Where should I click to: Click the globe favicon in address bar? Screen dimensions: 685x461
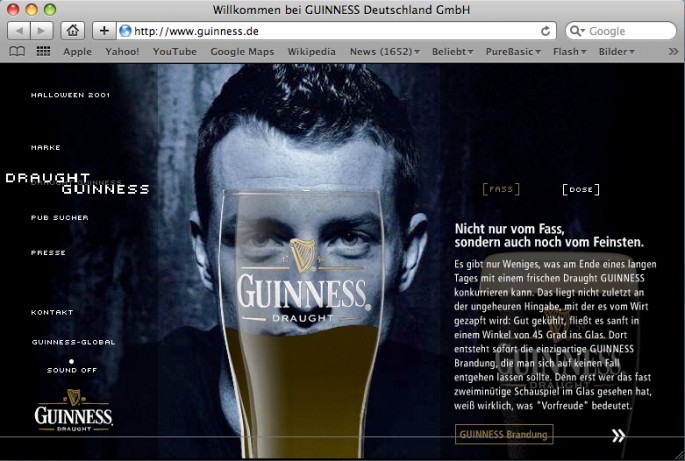(125, 31)
